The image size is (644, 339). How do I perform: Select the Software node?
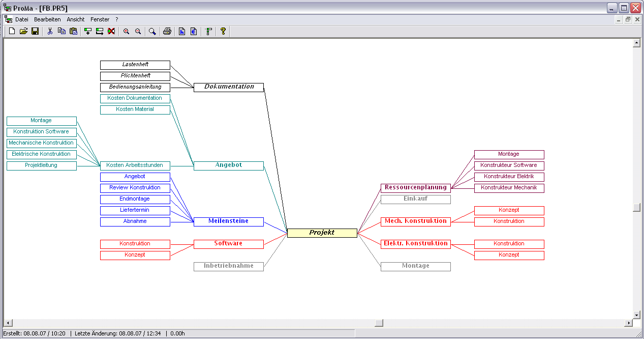tap(229, 244)
